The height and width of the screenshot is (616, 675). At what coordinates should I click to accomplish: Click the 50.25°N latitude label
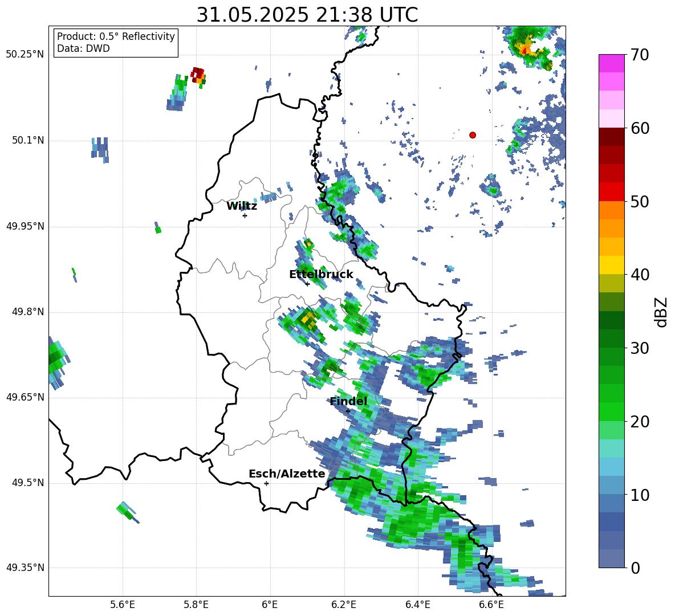tap(25, 55)
